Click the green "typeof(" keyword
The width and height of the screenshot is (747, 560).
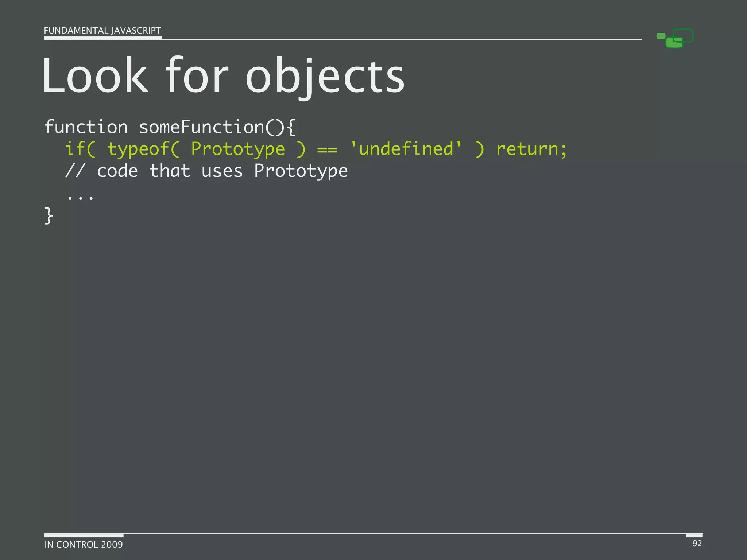(x=143, y=149)
